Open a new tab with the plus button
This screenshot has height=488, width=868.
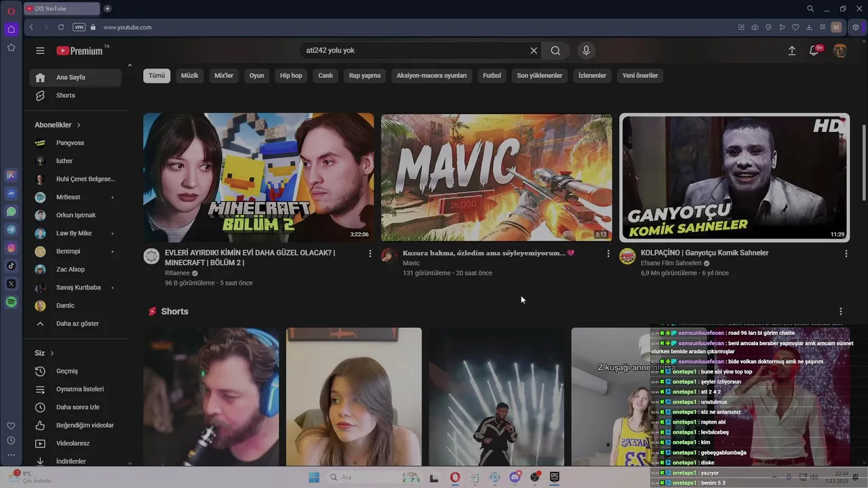tap(107, 9)
